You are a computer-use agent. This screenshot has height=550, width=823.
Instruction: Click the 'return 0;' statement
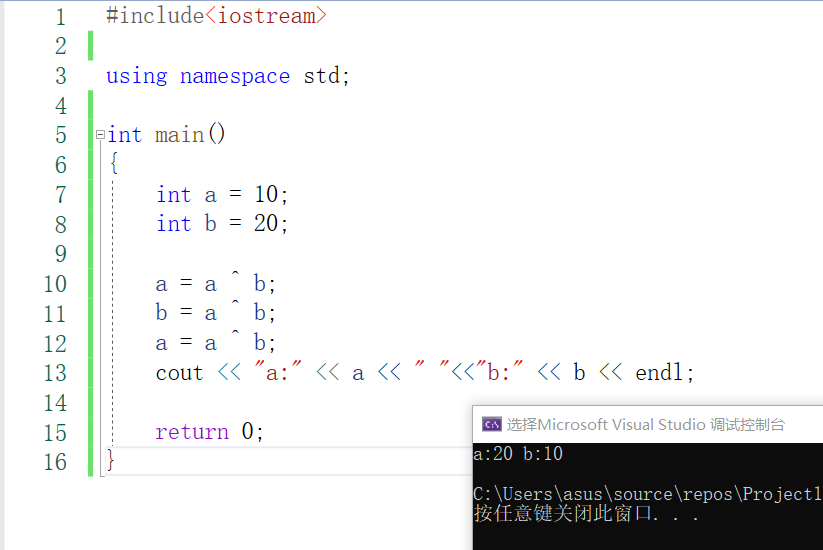209,431
